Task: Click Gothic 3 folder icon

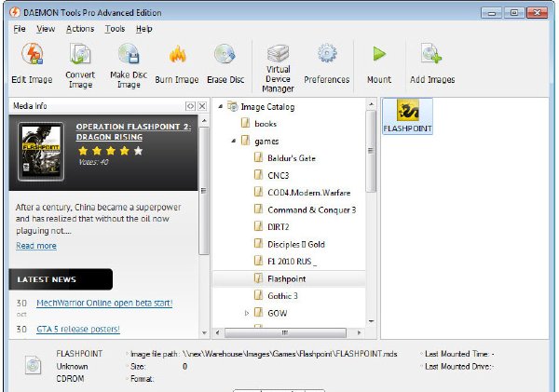Action: point(258,295)
